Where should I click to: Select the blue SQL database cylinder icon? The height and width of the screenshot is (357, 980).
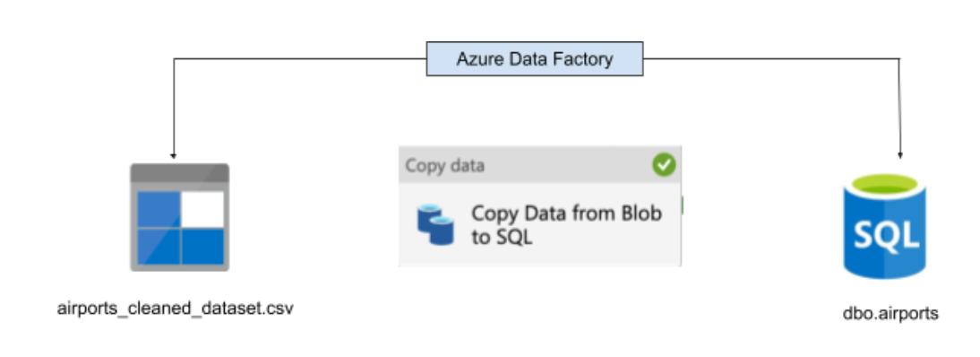click(884, 226)
